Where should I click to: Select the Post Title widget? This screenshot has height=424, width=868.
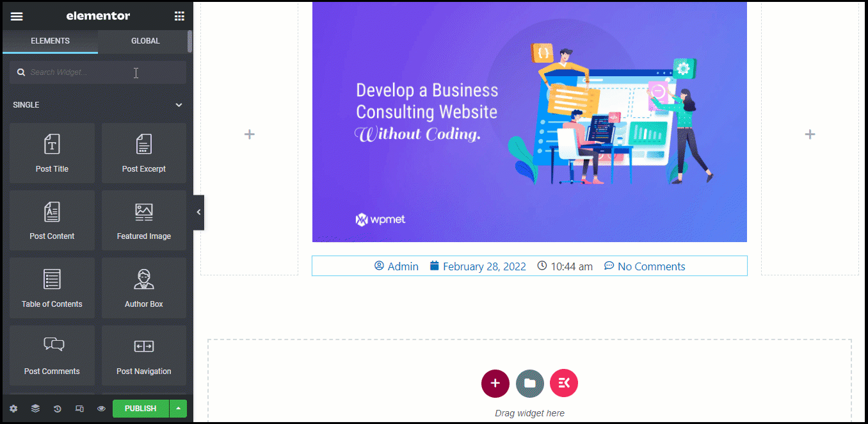click(52, 153)
